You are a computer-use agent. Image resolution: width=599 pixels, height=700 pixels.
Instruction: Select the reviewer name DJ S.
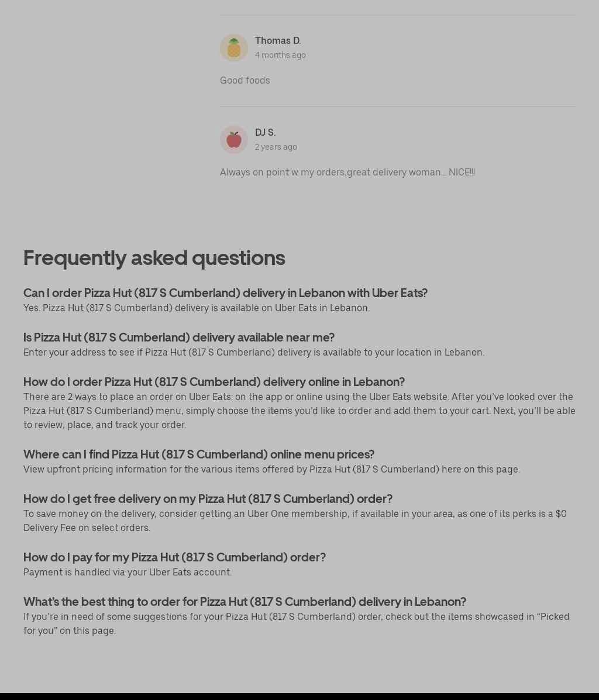click(265, 132)
